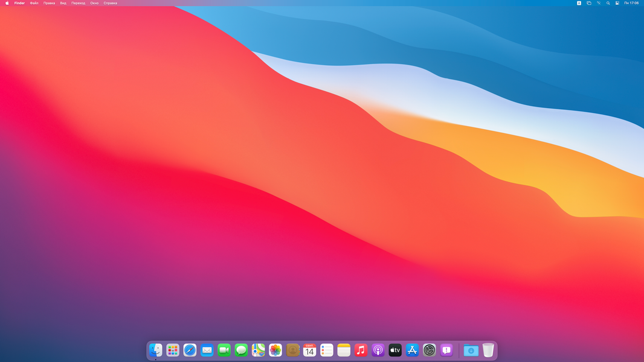This screenshot has width=644, height=362.
Task: Click the clock showing Пн 17:06
Action: [x=632, y=3]
